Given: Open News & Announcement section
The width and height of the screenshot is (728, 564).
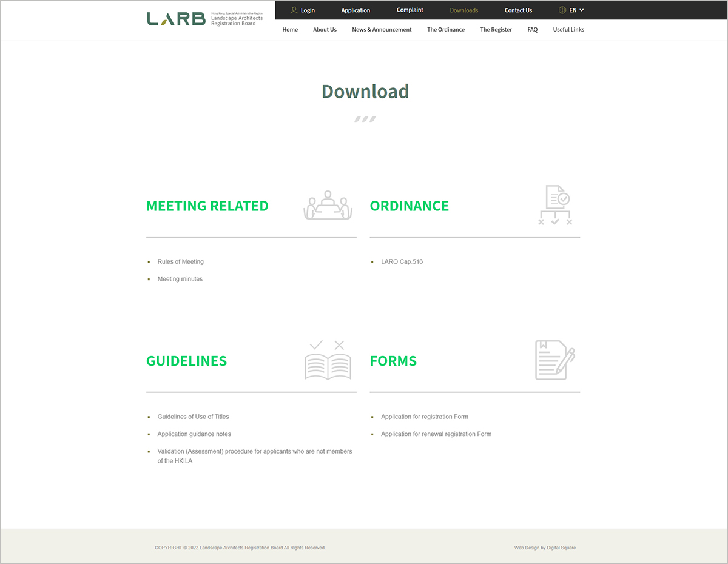Looking at the screenshot, I should pos(382,30).
